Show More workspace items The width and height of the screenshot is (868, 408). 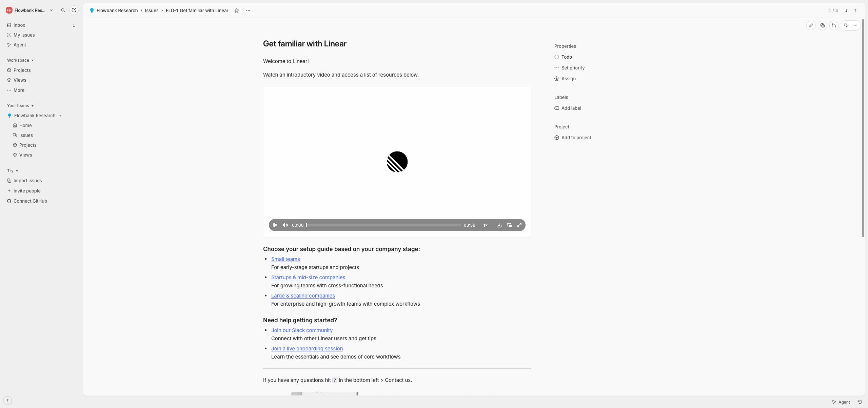tap(41, 90)
